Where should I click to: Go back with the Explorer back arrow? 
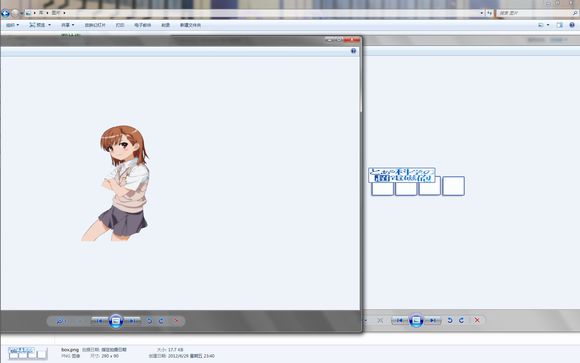coord(5,13)
